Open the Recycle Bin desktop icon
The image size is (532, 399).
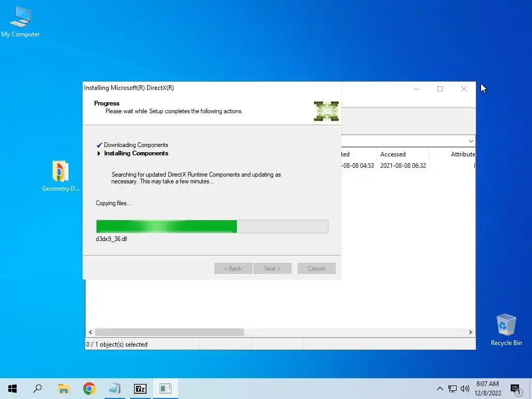coord(506,330)
